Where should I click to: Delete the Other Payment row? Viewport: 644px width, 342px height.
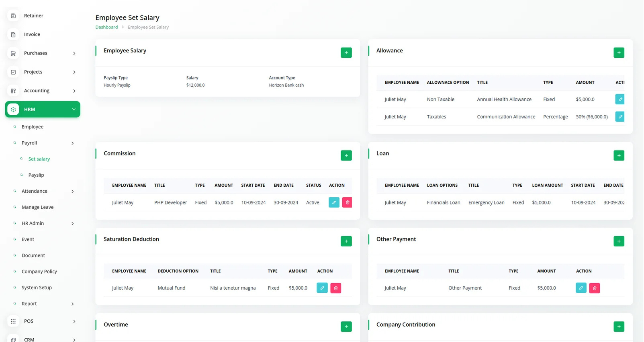[594, 288]
